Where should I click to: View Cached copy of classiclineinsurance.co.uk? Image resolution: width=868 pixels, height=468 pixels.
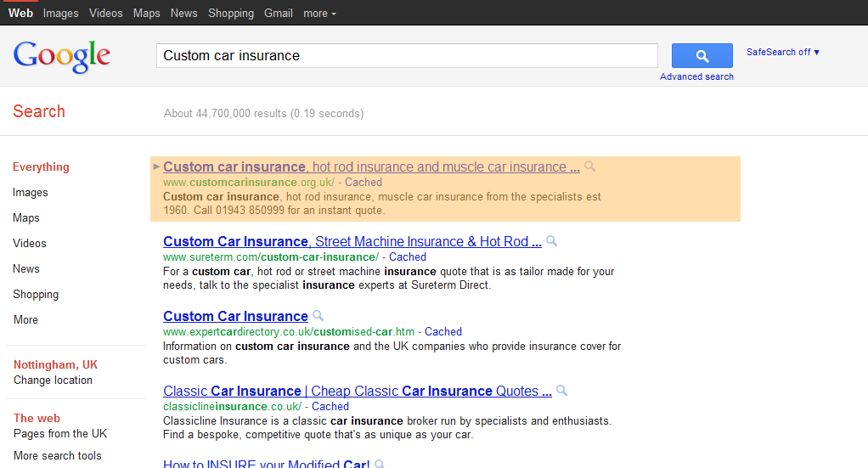tap(330, 407)
